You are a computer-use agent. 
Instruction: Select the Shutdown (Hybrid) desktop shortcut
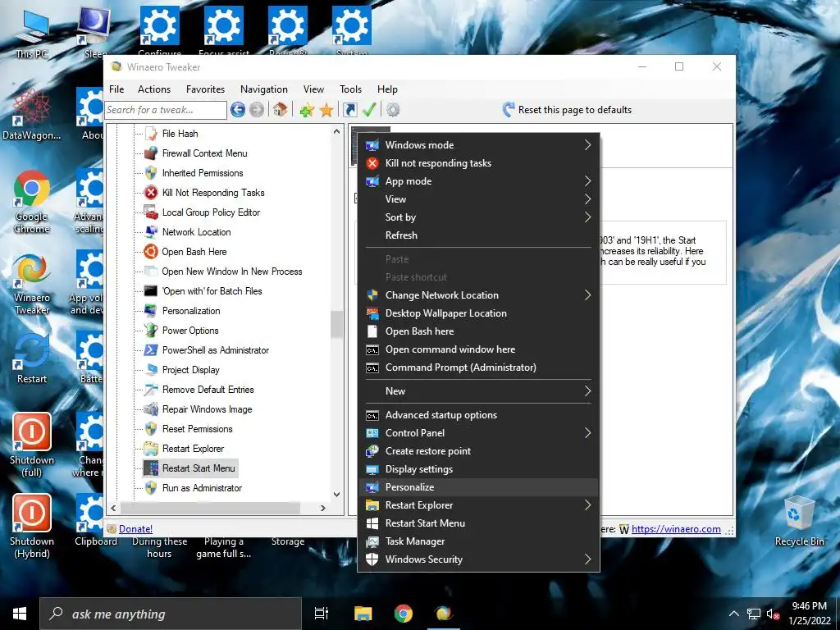click(x=32, y=526)
